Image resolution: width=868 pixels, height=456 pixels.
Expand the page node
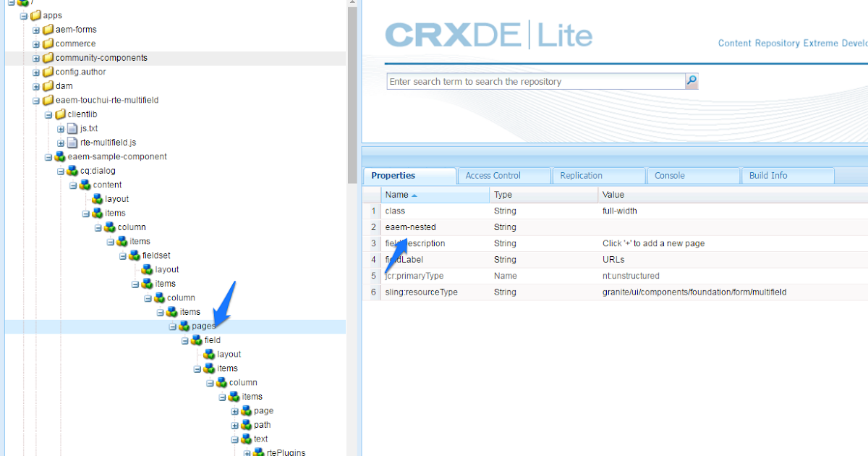pyautogui.click(x=234, y=410)
